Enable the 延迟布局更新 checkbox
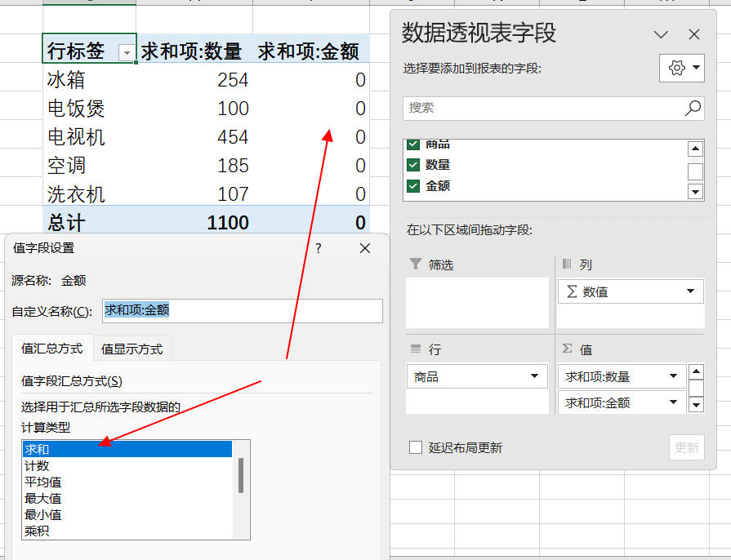 point(416,447)
